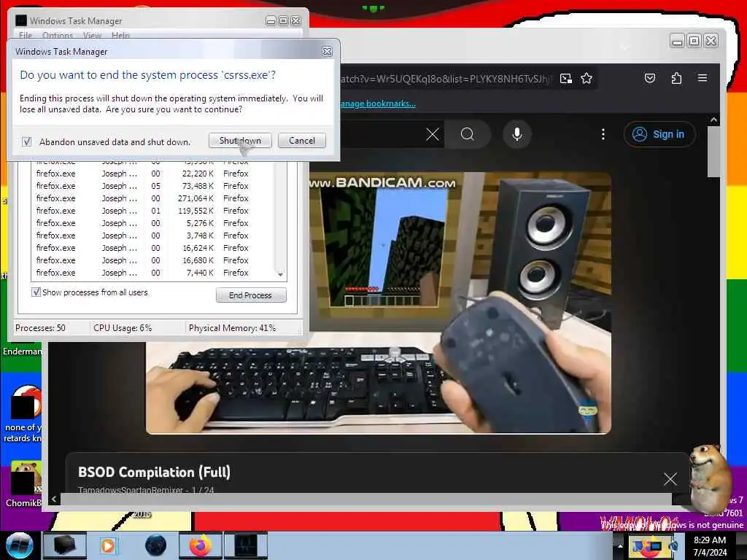Click the process list scroll down arrow
This screenshot has width=747, height=560.
click(x=281, y=274)
